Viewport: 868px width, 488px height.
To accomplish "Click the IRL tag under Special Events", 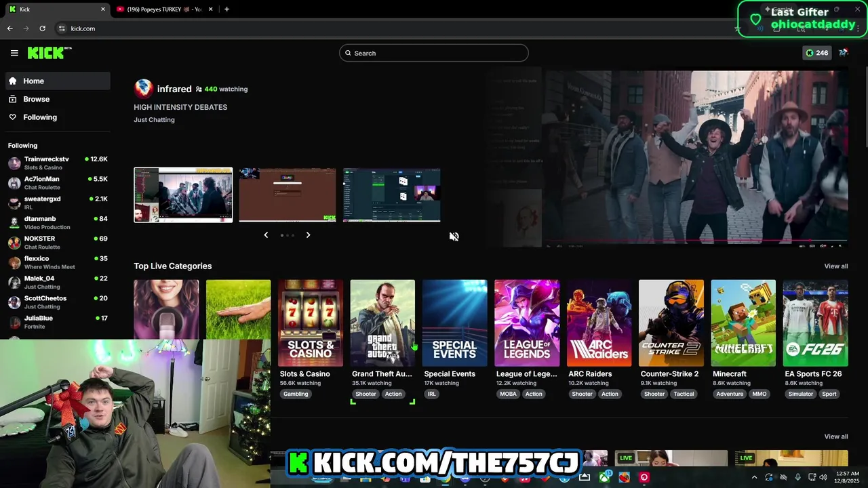I will click(431, 394).
